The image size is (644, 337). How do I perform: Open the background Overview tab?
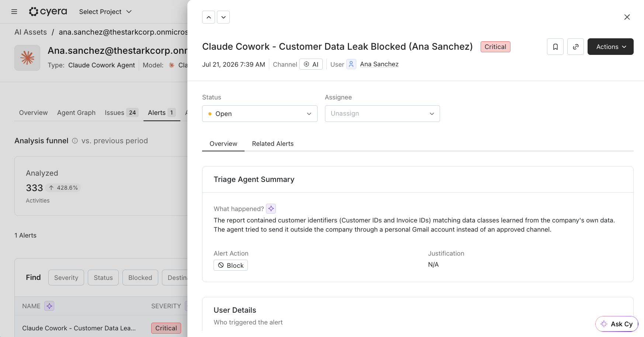(34, 113)
